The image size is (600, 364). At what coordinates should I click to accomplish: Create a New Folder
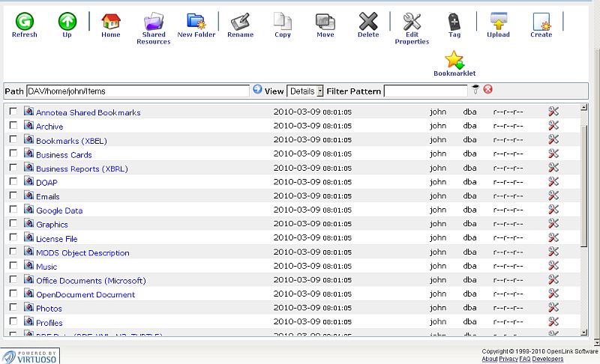[196, 22]
